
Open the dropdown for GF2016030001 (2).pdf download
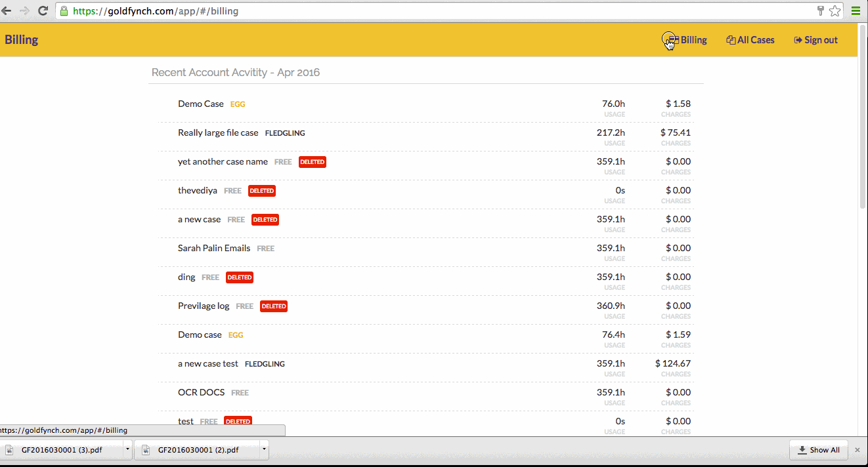263,449
